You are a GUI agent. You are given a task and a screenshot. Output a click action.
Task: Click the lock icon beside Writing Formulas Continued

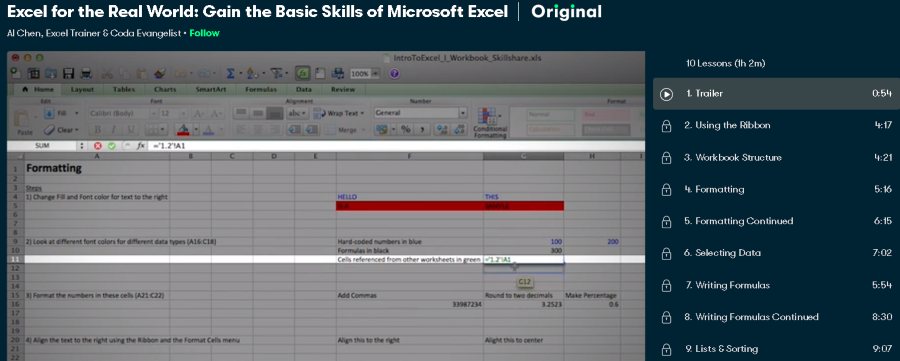point(666,317)
